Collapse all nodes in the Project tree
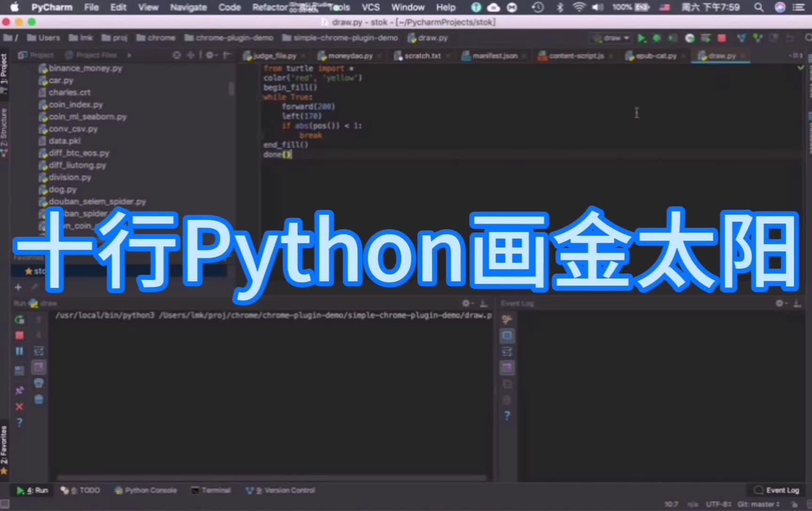Viewport: 812px width, 511px height. point(190,55)
